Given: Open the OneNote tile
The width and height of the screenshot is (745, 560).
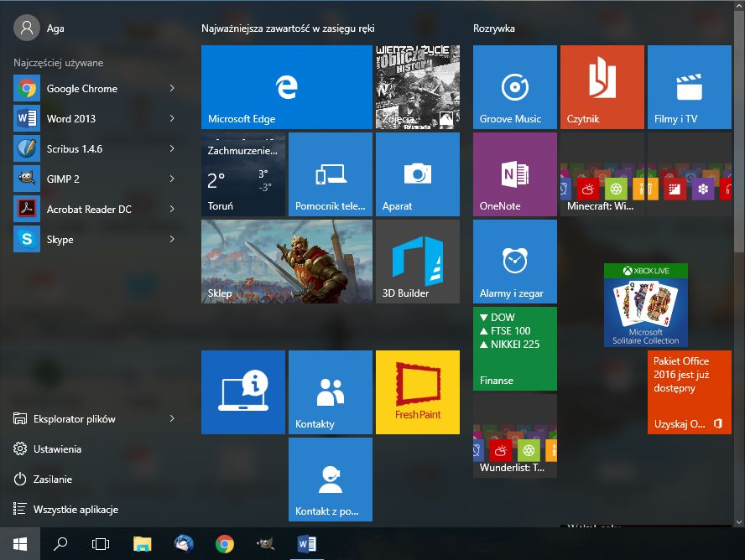Looking at the screenshot, I should [514, 174].
